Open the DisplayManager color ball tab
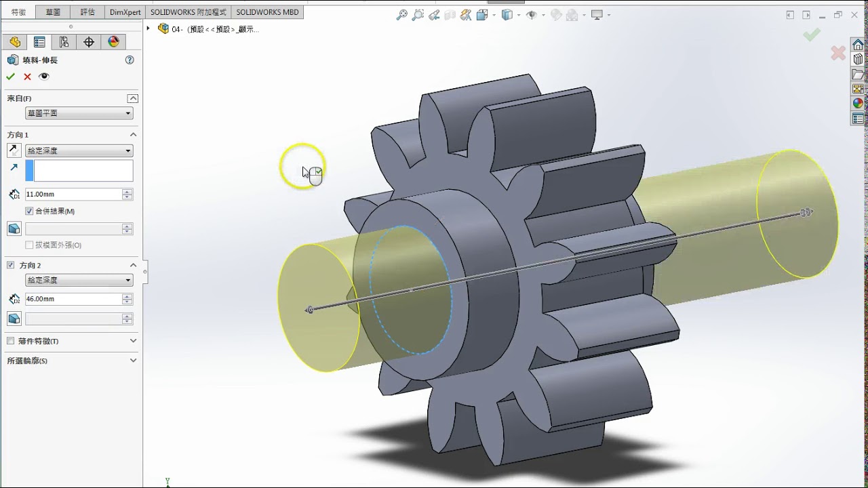868x488 pixels. tap(113, 42)
